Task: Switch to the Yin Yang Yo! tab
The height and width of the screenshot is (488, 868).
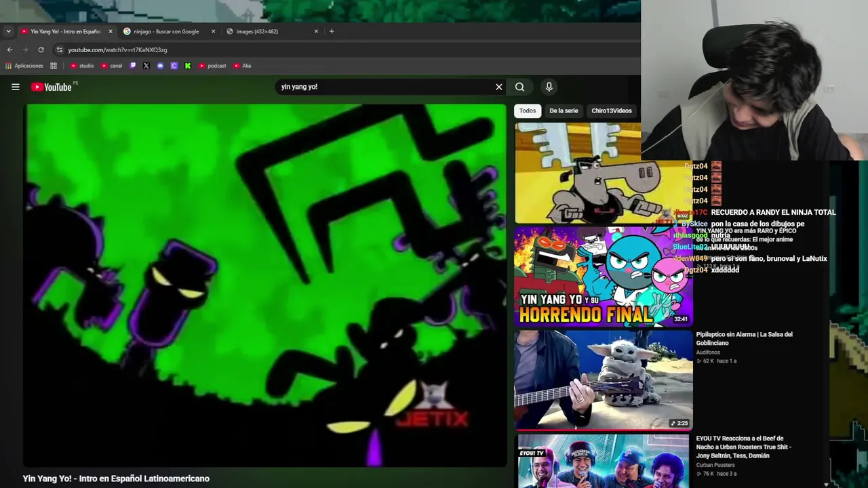Action: click(65, 31)
